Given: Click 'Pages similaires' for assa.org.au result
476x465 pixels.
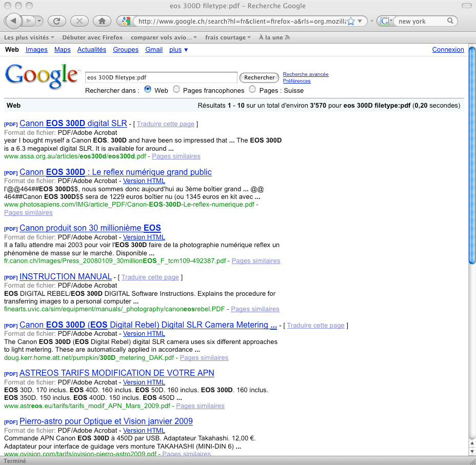Looking at the screenshot, I should coord(176,156).
